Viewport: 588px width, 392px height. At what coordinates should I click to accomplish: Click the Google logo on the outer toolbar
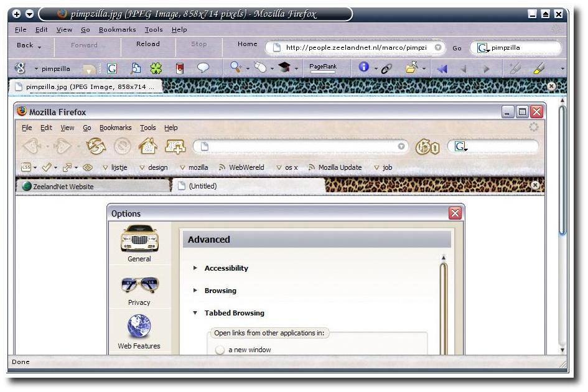coord(19,68)
